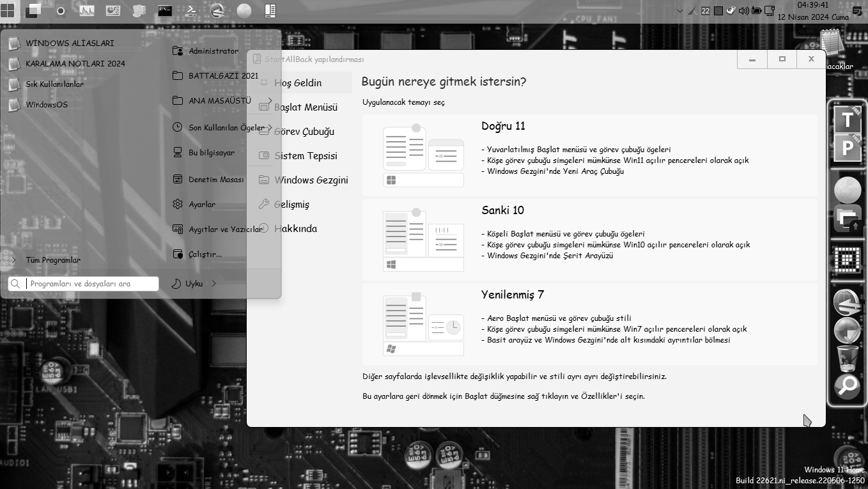Open the network connection tray icon

[769, 10]
